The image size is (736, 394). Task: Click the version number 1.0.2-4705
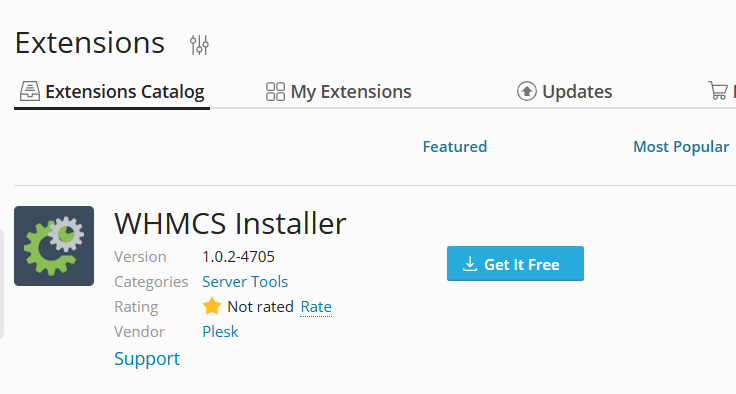pos(238,257)
